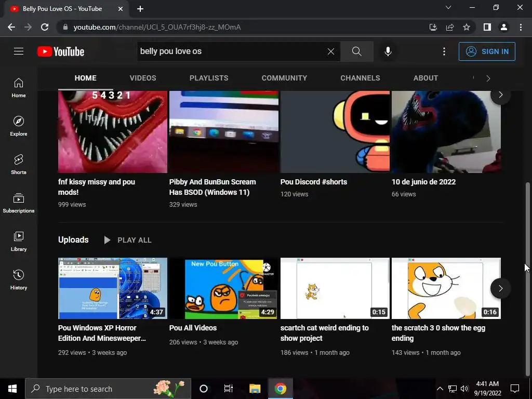The width and height of the screenshot is (532, 399).
Task: Reload the page in Chrome
Action: click(45, 27)
